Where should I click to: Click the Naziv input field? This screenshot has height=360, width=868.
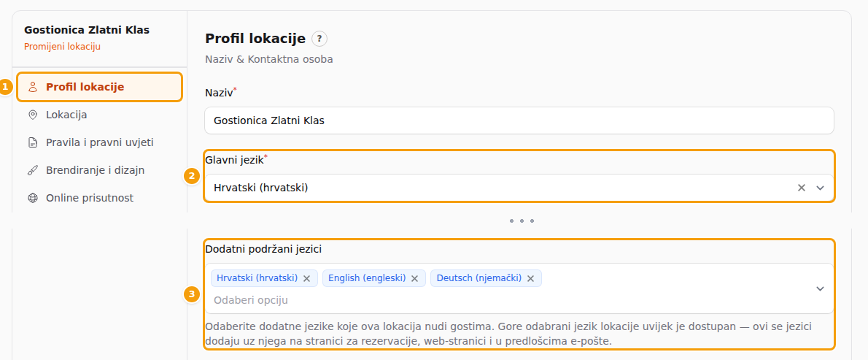[x=519, y=120]
